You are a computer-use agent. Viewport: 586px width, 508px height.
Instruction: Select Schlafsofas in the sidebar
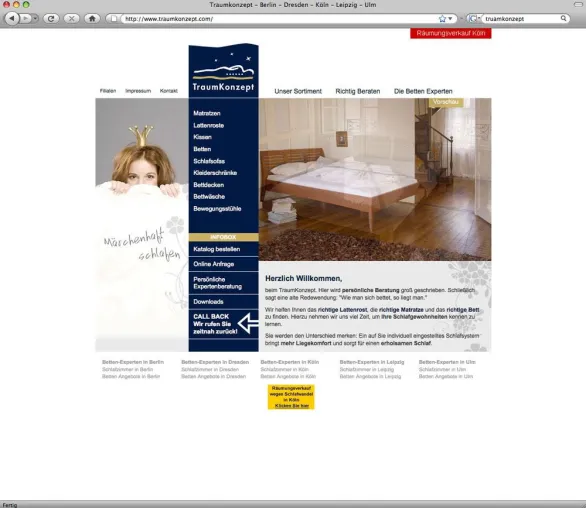click(x=209, y=161)
